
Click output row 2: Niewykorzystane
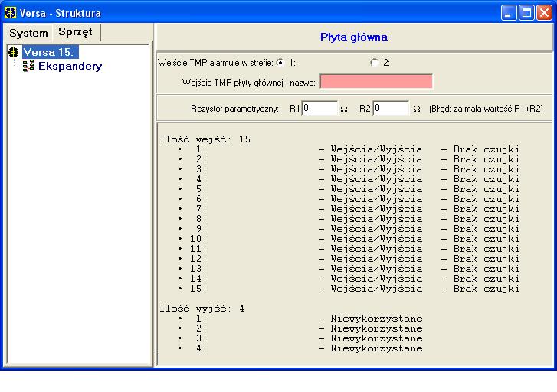376,328
